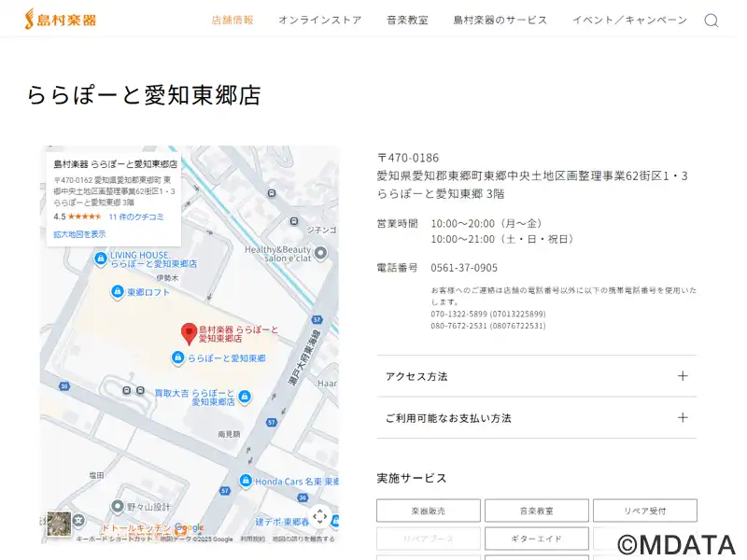Click the リペア受付 service button
The height and width of the screenshot is (560, 747).
tap(644, 511)
